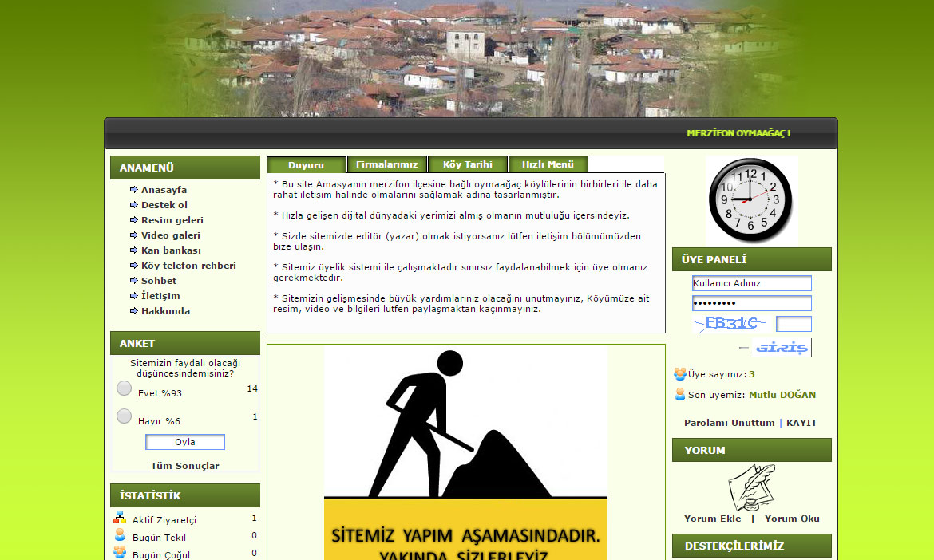Image resolution: width=934 pixels, height=560 pixels.
Task: Click the KAYIT registration link
Action: (x=801, y=423)
